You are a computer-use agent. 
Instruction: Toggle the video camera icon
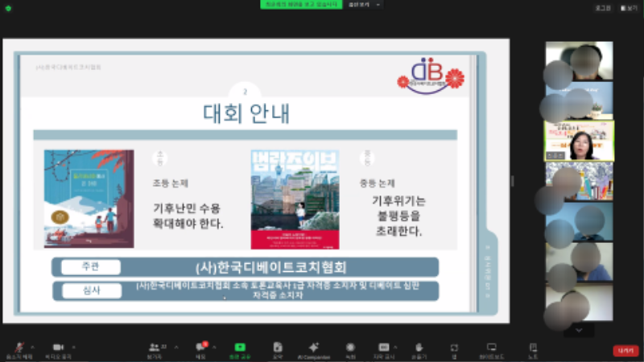click(58, 348)
